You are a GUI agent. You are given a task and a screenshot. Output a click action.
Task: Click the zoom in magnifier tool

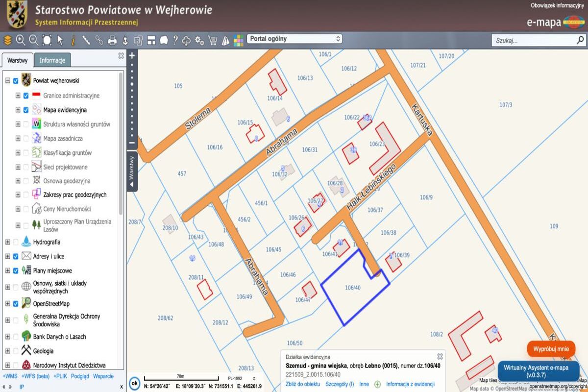21,40
